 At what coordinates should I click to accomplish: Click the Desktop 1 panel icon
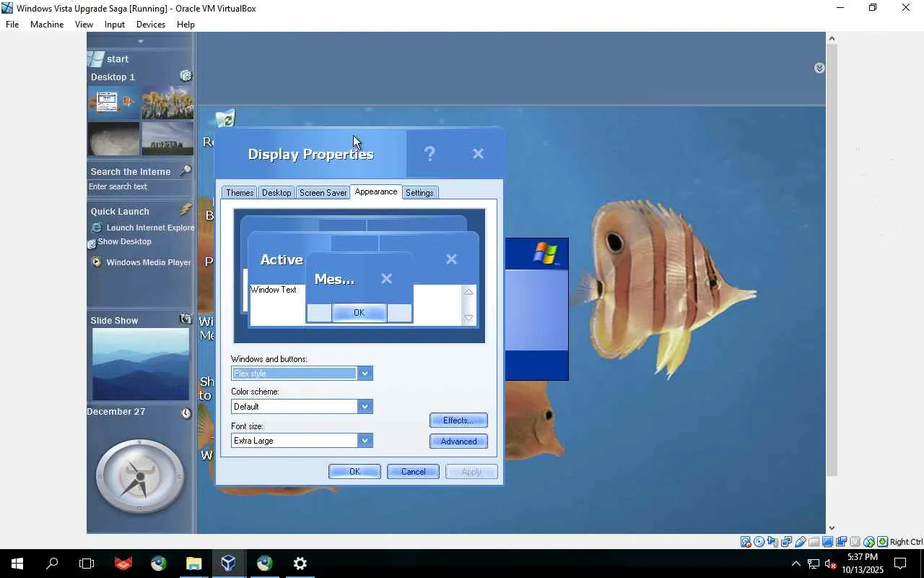tap(186, 75)
